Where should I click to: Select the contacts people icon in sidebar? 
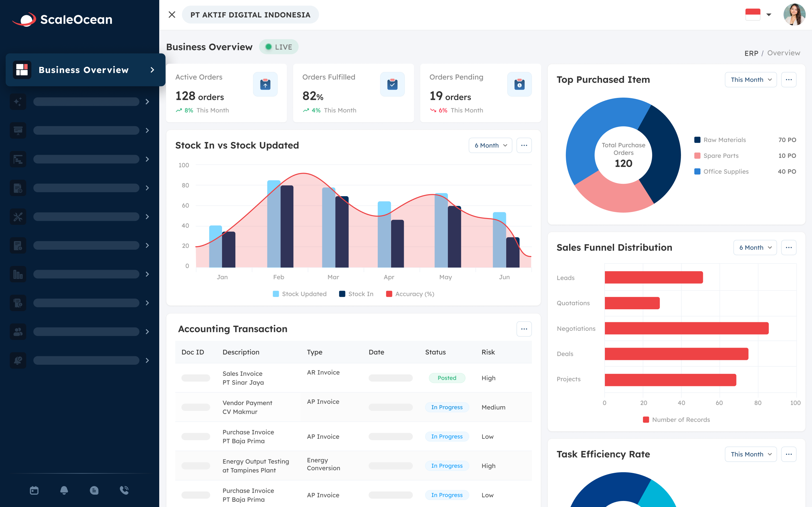point(18,332)
